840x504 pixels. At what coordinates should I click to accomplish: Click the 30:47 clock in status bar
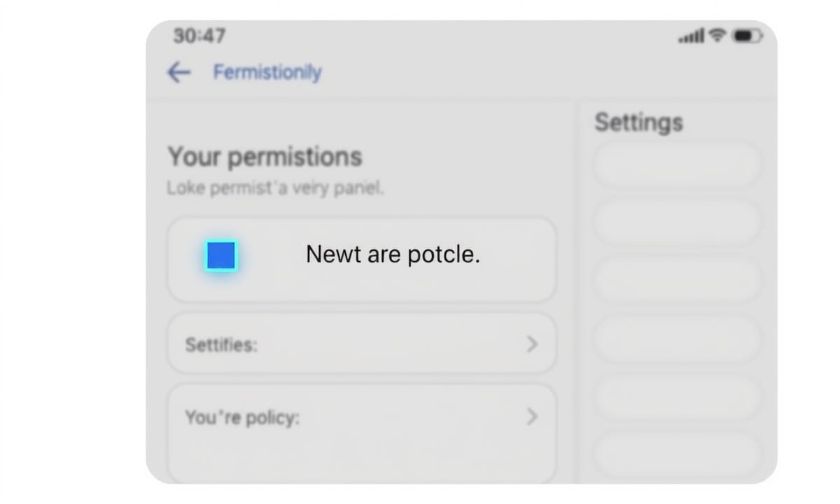tap(199, 35)
